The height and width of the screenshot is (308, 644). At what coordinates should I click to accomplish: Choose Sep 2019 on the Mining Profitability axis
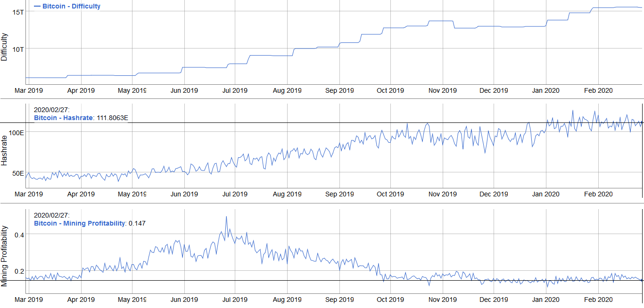point(339,300)
